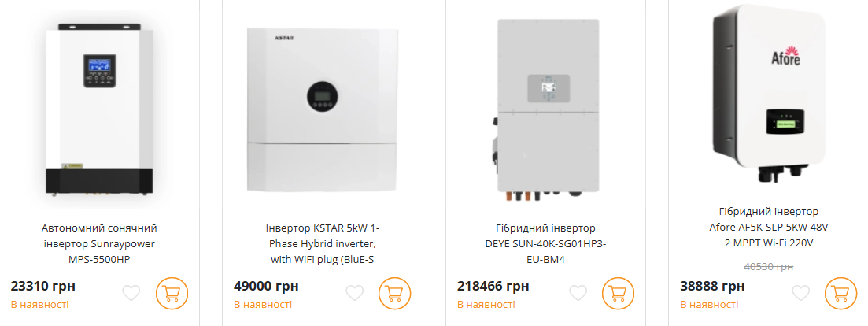Add Afore AF5K-SLP inverter to cart
Image resolution: width=868 pixels, height=326 pixels.
pos(841,293)
